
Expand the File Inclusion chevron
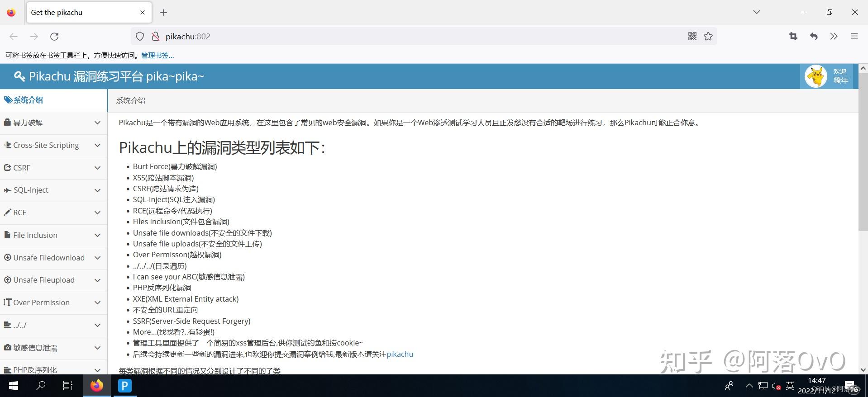pyautogui.click(x=97, y=235)
